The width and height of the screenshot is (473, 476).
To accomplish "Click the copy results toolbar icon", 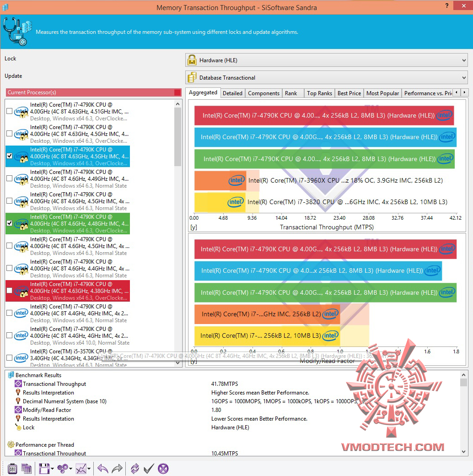I will pyautogui.click(x=27, y=469).
